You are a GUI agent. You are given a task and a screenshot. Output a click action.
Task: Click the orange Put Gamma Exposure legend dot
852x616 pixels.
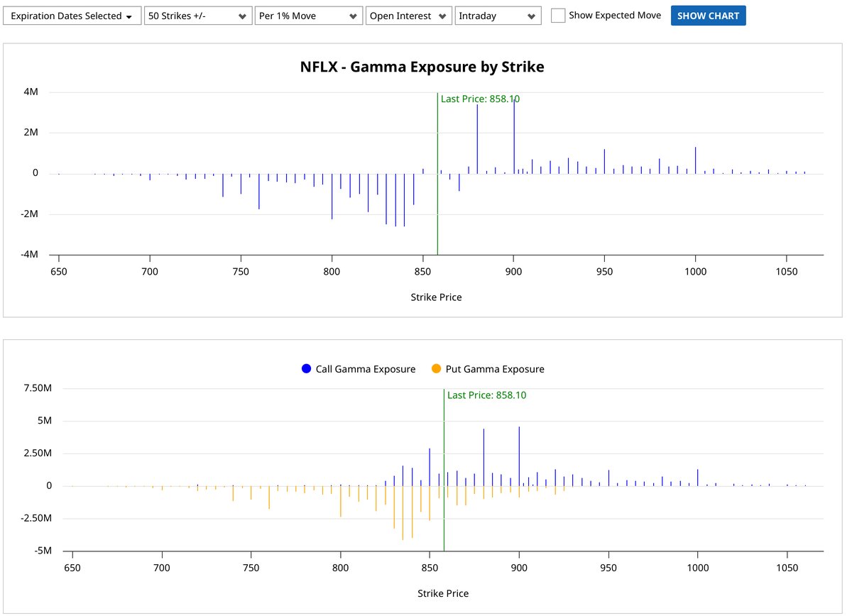coord(436,369)
